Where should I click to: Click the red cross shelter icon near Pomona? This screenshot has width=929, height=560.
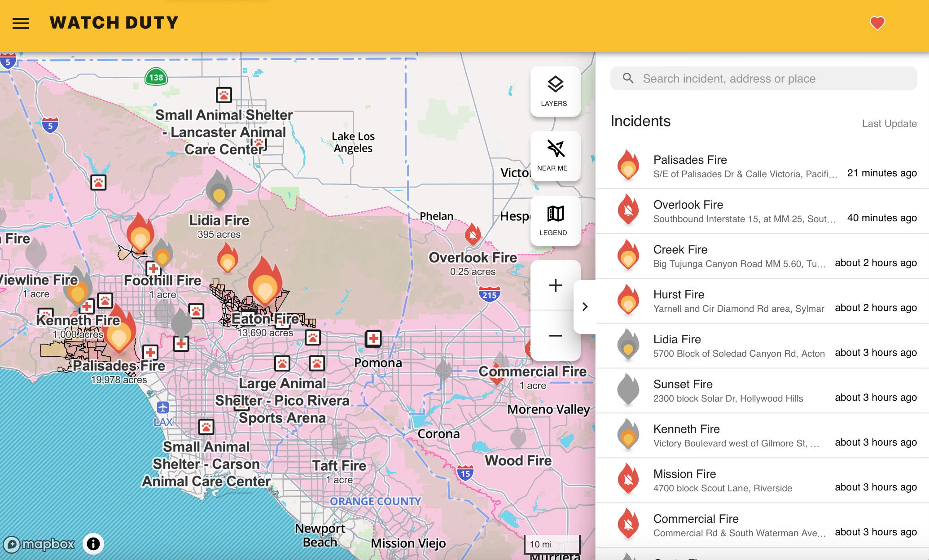[373, 338]
